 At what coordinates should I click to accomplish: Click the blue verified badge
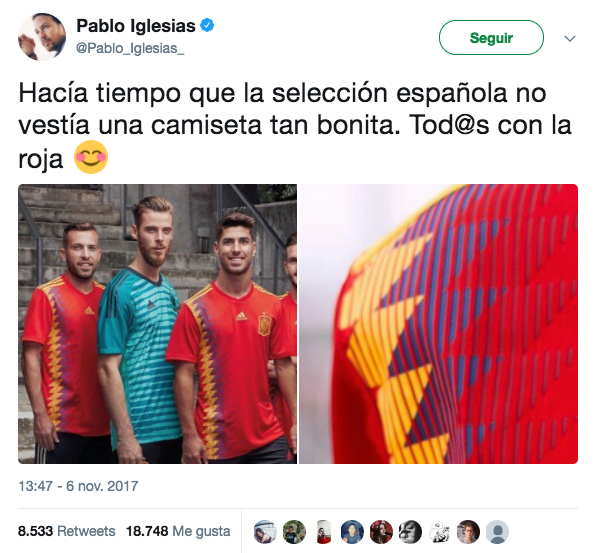pyautogui.click(x=207, y=25)
